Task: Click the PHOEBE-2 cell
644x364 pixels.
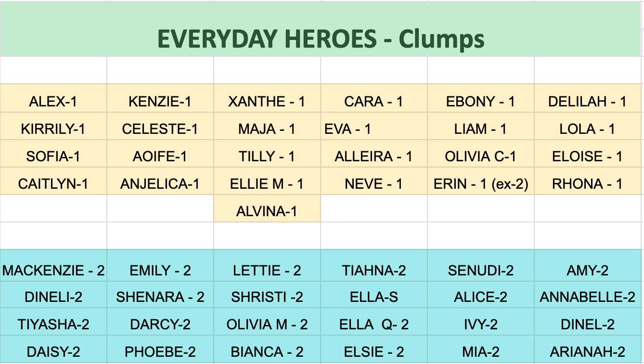Action: coord(160,350)
